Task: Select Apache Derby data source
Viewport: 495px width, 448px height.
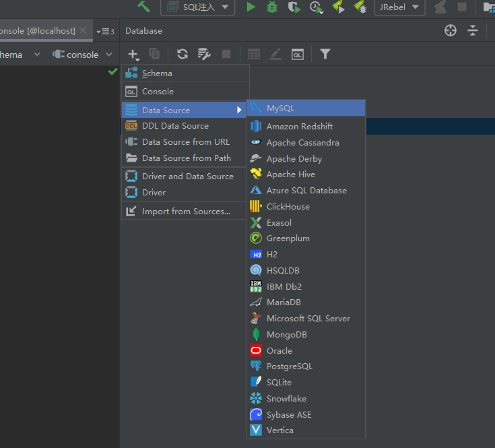Action: pyautogui.click(x=306, y=158)
